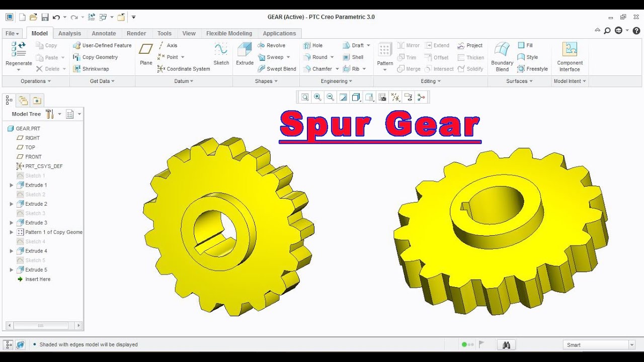This screenshot has width=644, height=362.
Task: Open the Render tab
Action: 136,33
